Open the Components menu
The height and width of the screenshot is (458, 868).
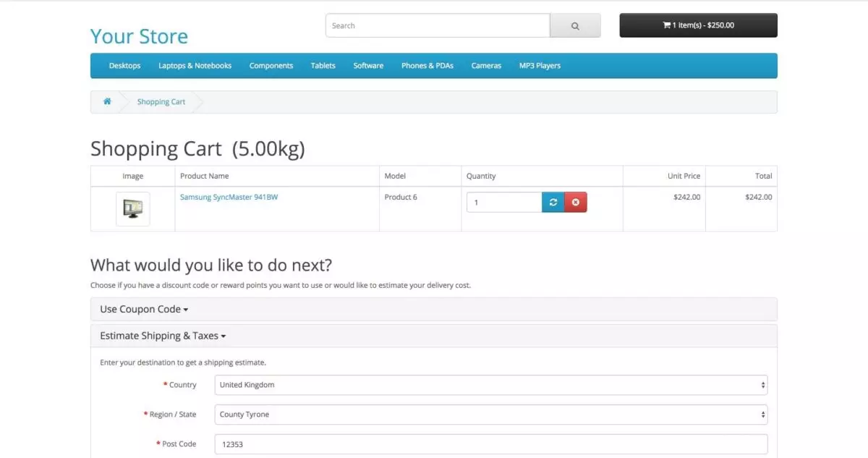click(271, 66)
